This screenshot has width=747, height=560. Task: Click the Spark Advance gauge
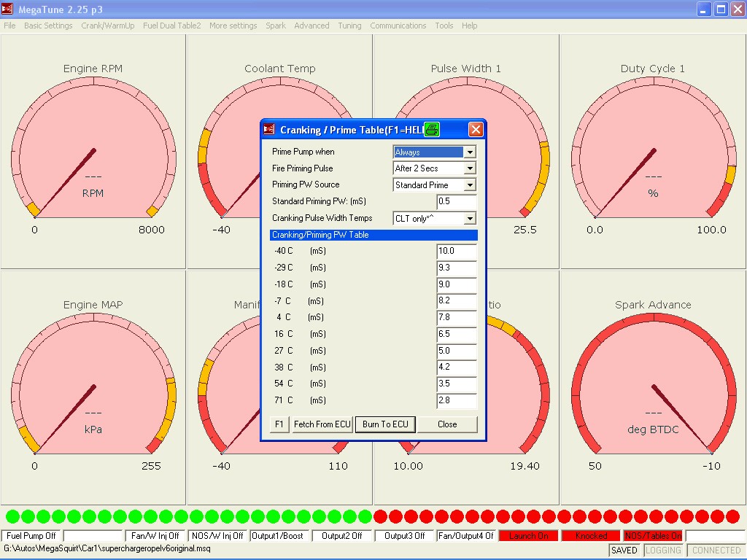click(x=654, y=388)
